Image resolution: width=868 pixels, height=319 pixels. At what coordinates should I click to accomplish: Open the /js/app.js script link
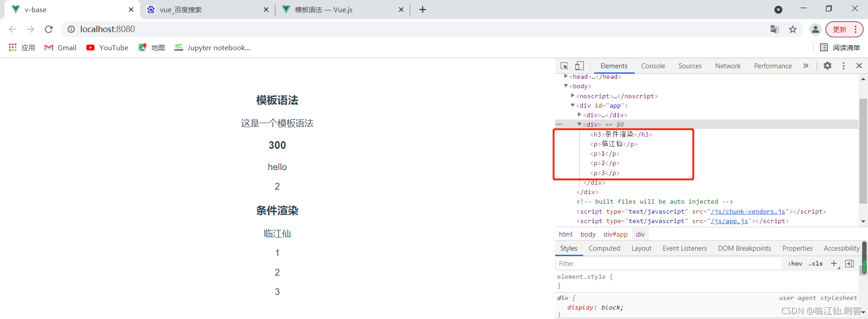click(729, 221)
